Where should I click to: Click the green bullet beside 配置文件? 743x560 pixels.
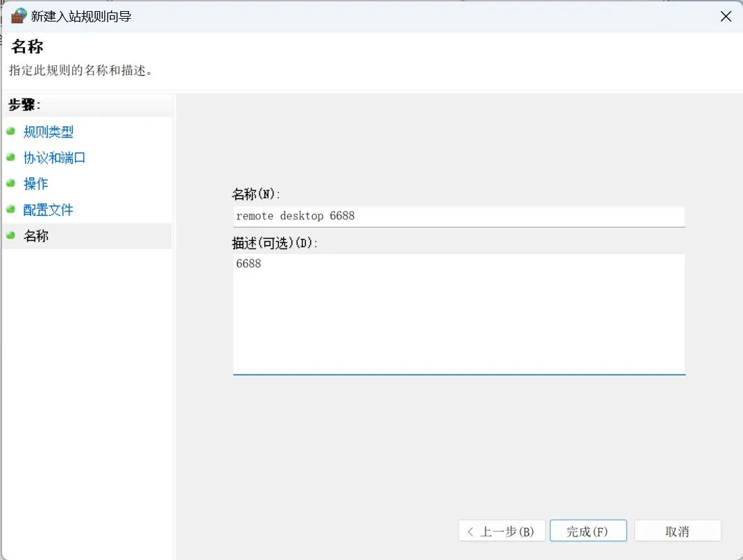click(11, 209)
